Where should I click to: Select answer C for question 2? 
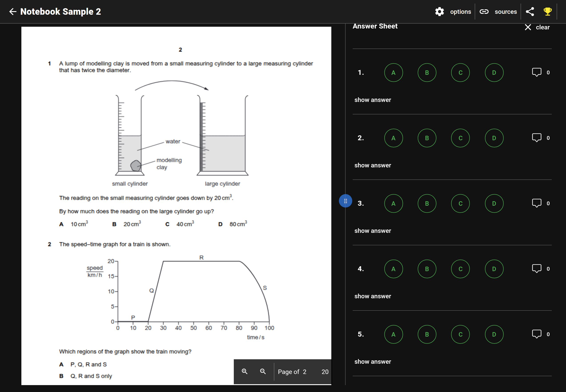coord(460,138)
